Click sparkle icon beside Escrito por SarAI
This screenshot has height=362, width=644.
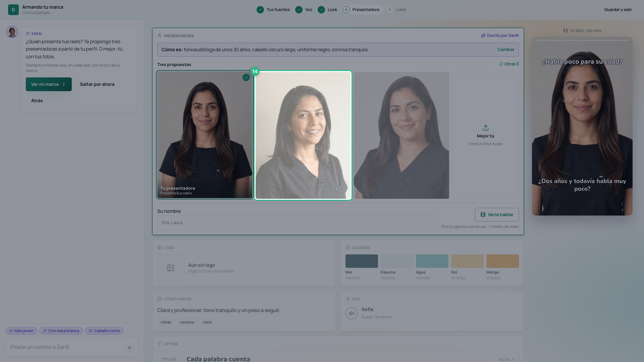(x=483, y=36)
